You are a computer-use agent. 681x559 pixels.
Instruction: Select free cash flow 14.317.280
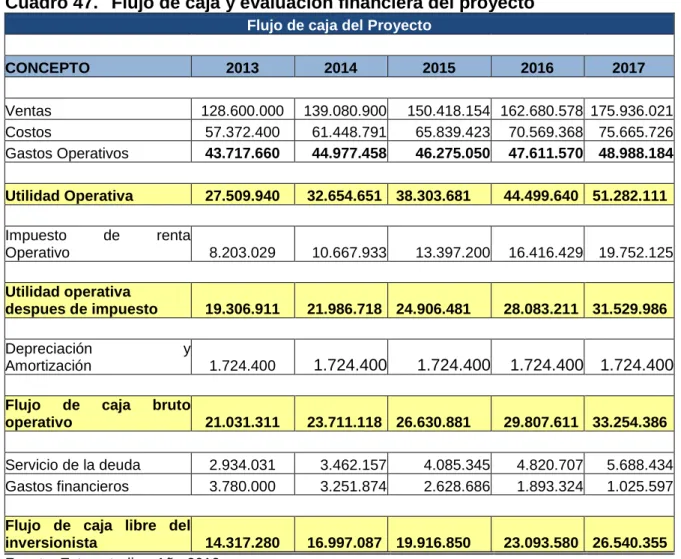[242, 543]
